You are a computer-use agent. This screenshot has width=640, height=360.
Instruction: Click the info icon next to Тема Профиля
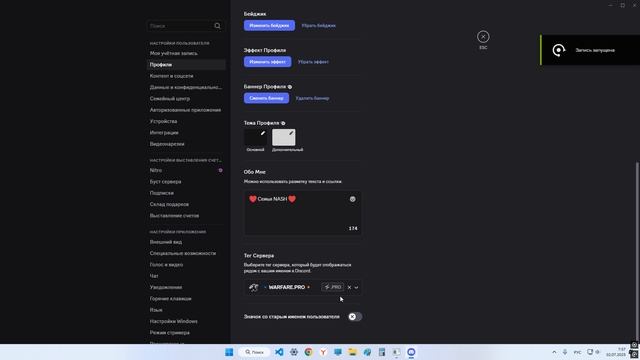click(283, 123)
